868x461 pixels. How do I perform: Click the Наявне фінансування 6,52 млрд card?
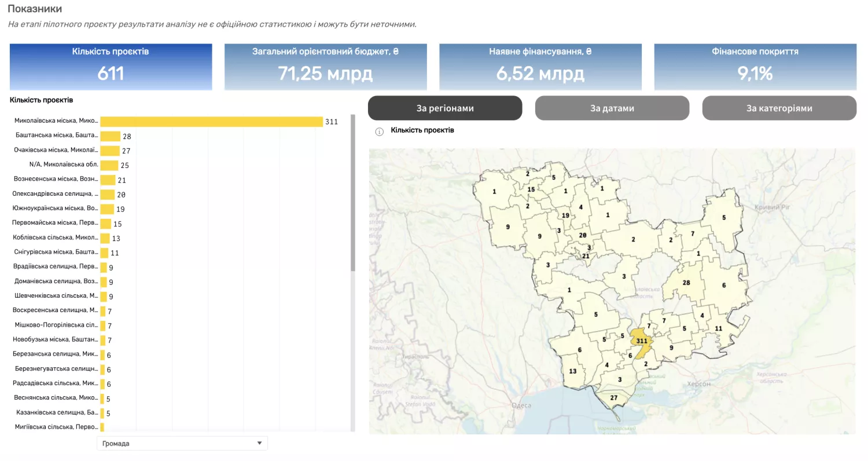point(540,67)
